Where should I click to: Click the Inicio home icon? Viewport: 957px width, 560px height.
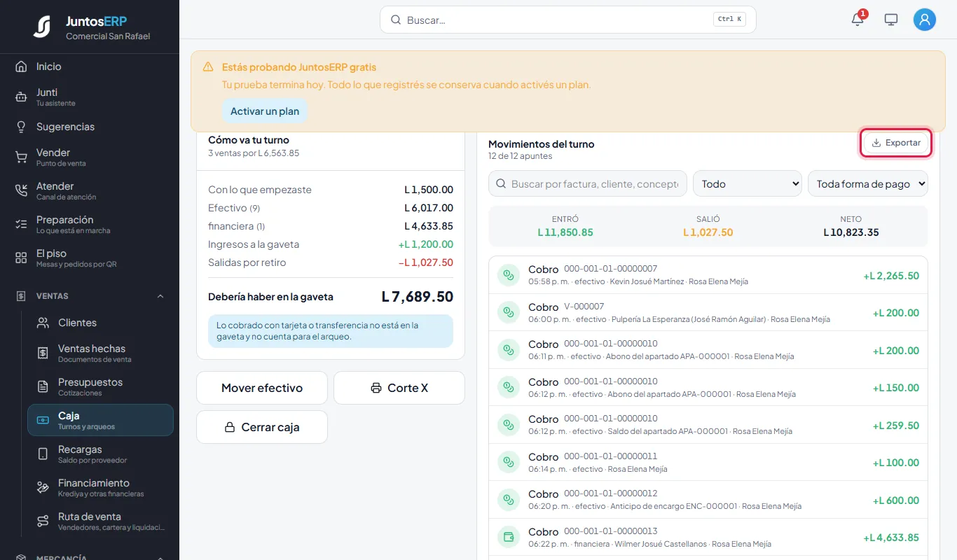[21, 66]
